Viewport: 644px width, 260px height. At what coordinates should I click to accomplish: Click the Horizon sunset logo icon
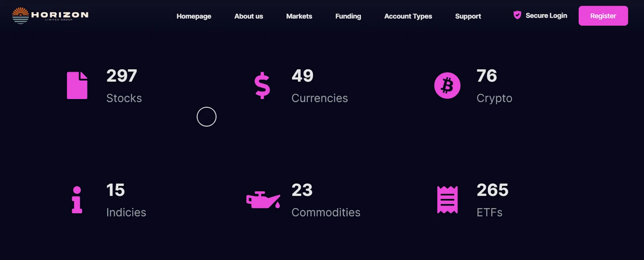coord(21,16)
